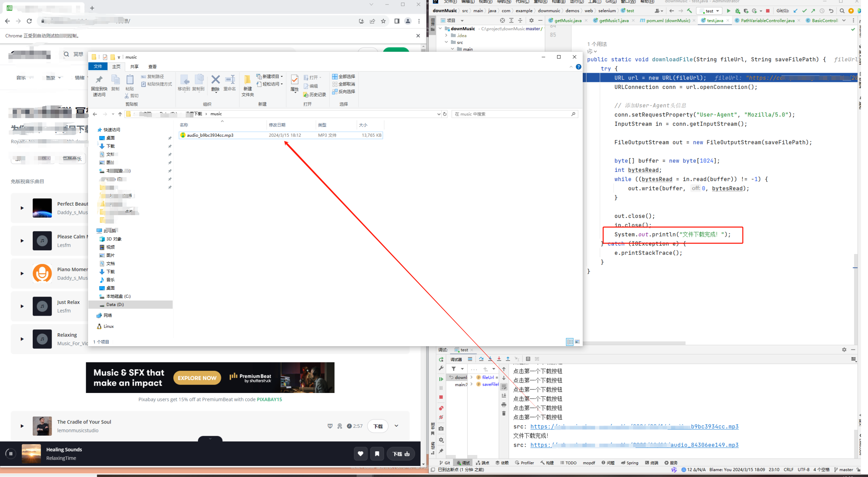Switch to large icons view in Explorer
The width and height of the screenshot is (868, 477).
(577, 342)
